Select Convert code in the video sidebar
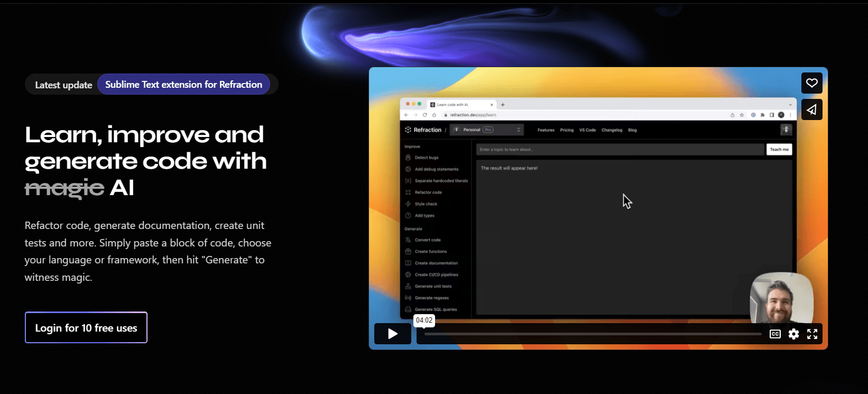 pyautogui.click(x=428, y=240)
